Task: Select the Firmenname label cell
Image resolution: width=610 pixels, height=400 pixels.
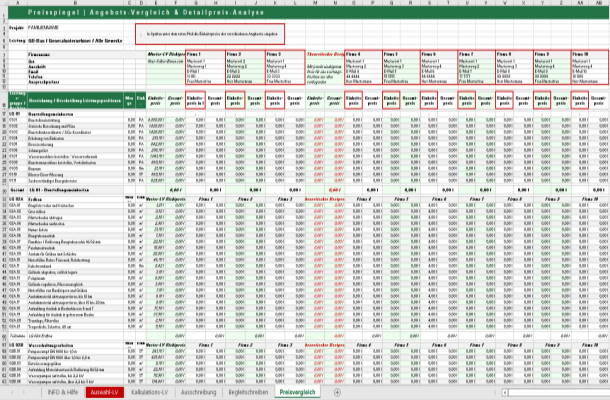Action: click(x=39, y=54)
